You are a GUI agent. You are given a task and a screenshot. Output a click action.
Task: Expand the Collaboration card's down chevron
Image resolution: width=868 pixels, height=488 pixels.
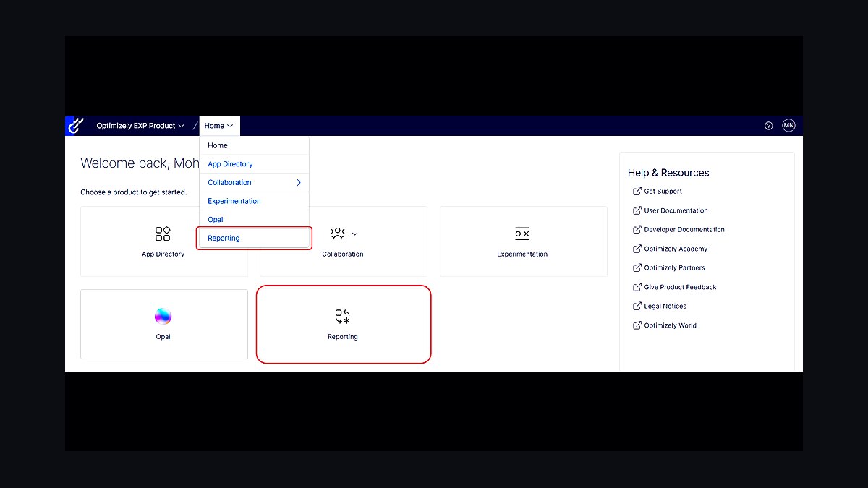pyautogui.click(x=354, y=234)
